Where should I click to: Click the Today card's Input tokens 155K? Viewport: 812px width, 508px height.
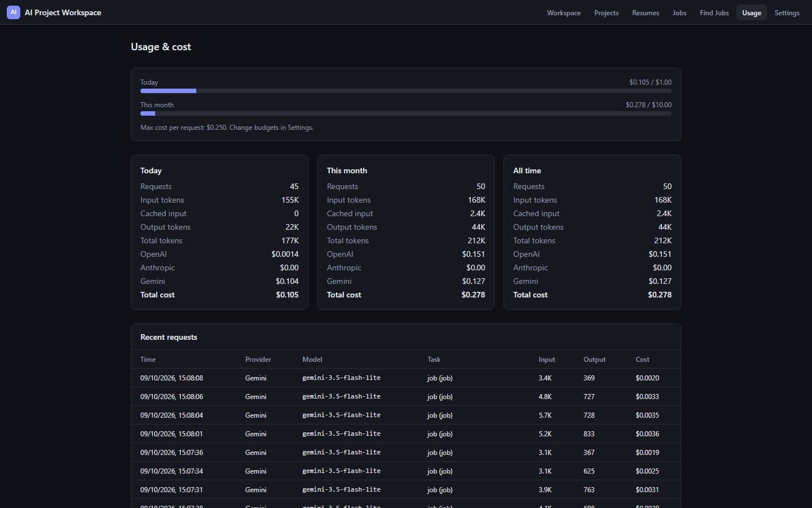(x=290, y=200)
